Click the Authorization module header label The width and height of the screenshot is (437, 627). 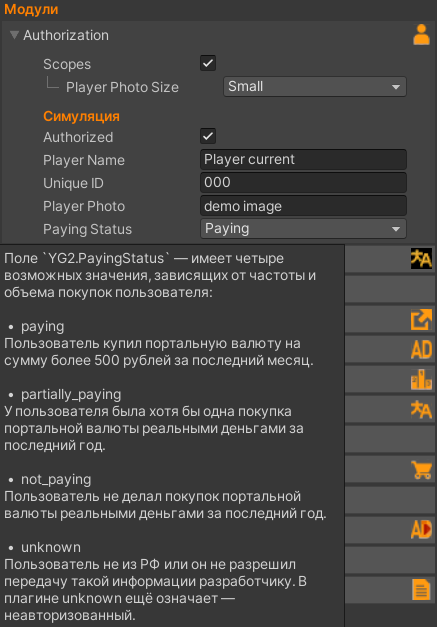(66, 35)
